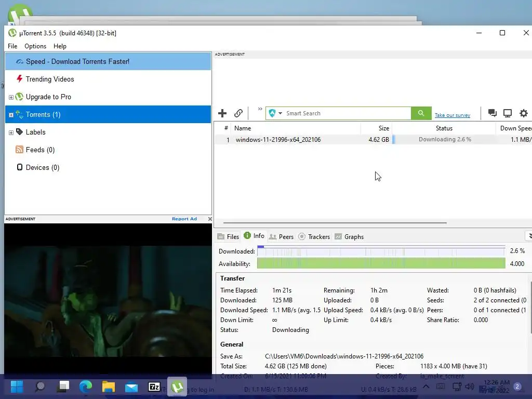Open the Take our survey link
The width and height of the screenshot is (532, 399).
coord(453,115)
